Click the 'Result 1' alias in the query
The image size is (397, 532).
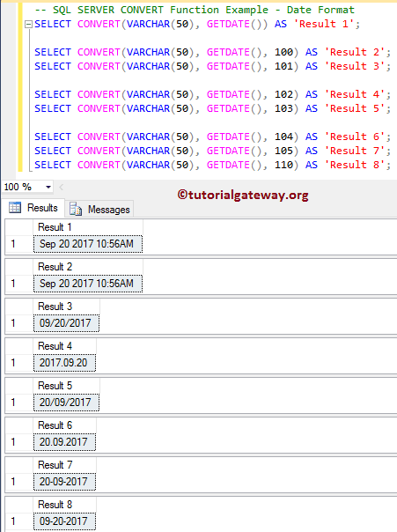(324, 24)
